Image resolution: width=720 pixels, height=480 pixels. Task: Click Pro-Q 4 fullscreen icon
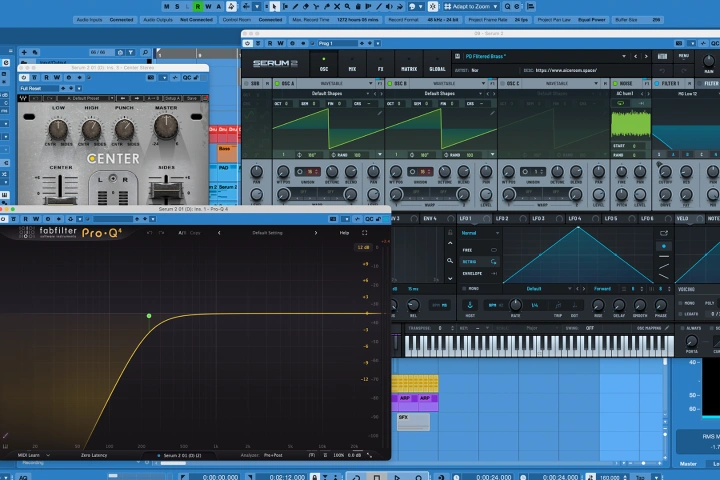[x=365, y=233]
